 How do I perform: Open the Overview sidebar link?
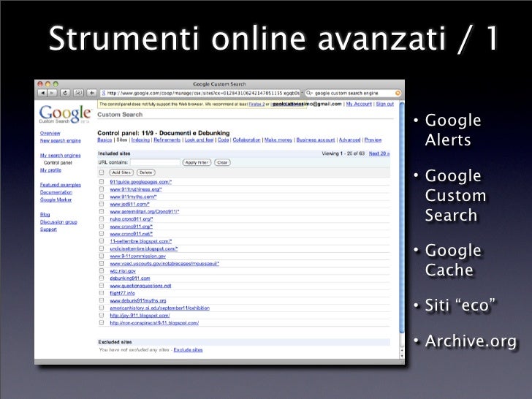click(50, 133)
